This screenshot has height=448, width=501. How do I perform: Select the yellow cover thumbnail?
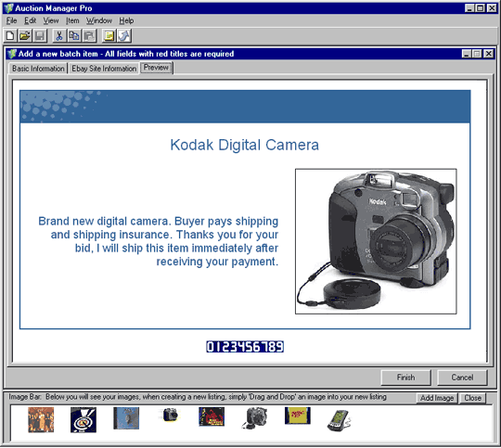pos(298,416)
